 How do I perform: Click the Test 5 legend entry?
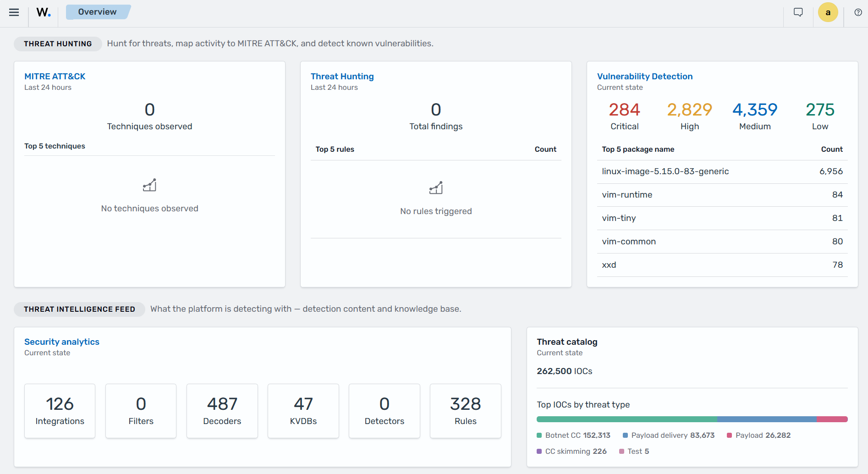point(634,452)
